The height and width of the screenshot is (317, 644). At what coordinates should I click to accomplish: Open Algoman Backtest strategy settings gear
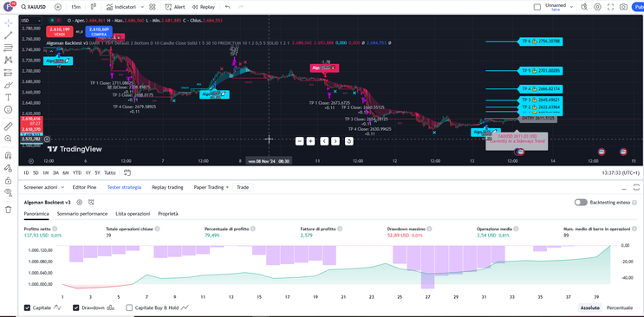(80, 202)
